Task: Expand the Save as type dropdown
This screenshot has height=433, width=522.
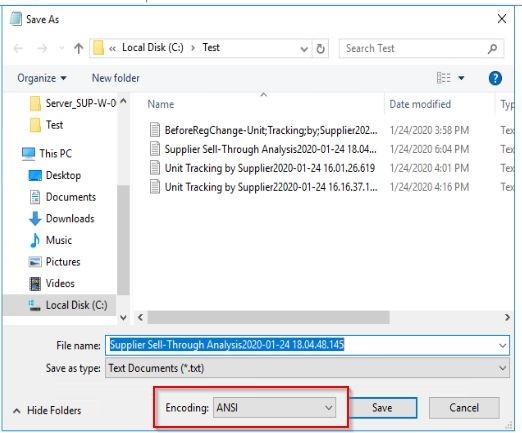Action: (x=307, y=368)
